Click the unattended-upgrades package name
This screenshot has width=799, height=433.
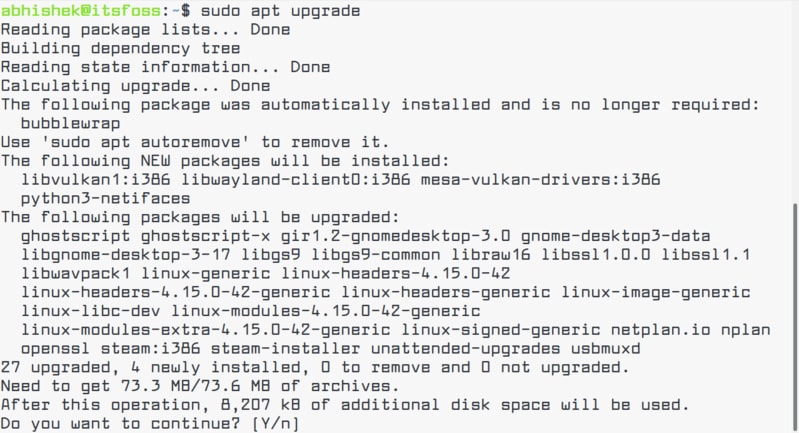(x=465, y=348)
